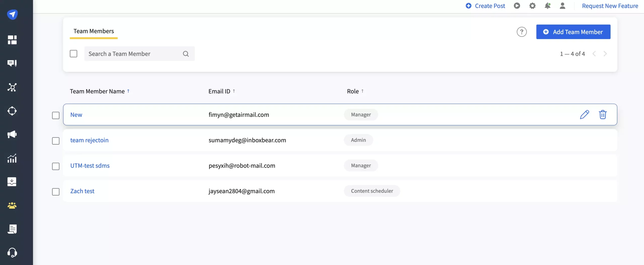Screen dimensions: 644x265
Task: Delete the New team member via trash icon
Action: point(602,115)
